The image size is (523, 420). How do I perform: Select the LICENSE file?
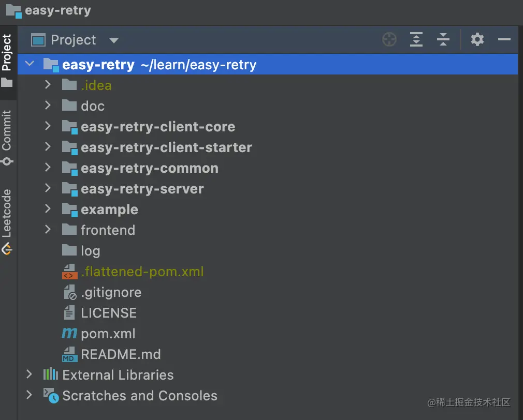tap(109, 313)
